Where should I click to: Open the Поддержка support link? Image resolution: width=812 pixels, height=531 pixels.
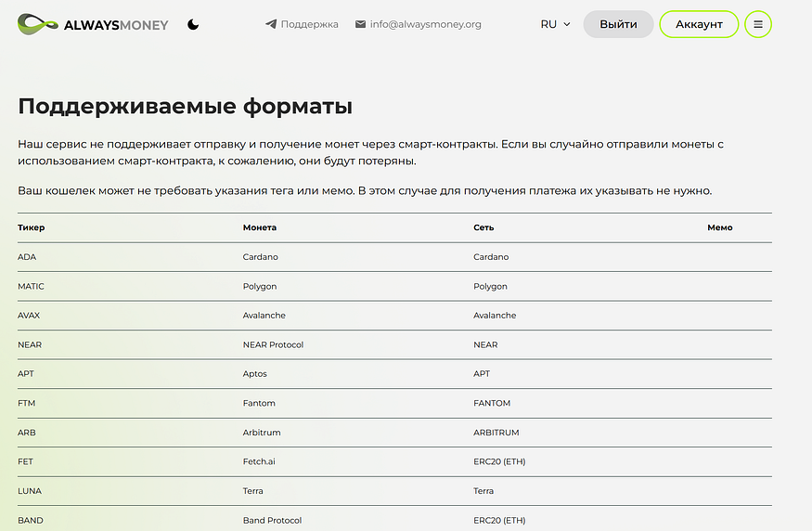[x=309, y=24]
